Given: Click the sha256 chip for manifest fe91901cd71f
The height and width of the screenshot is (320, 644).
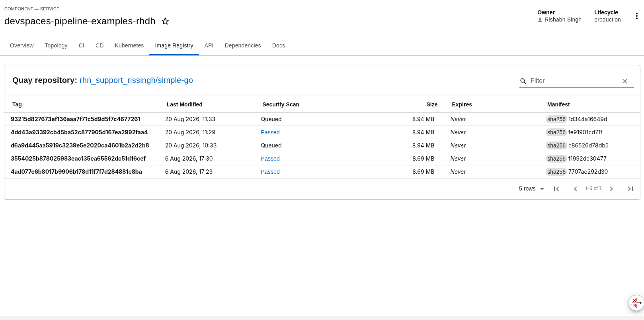Looking at the screenshot, I should (x=556, y=132).
